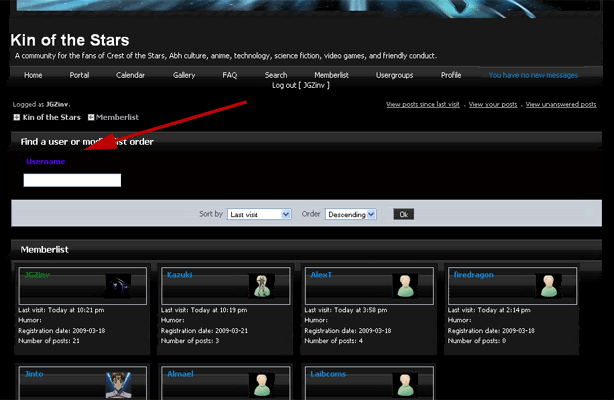This screenshot has height=400, width=614.
Task: Open Memberlist in the navigation bar
Action: tap(331, 75)
